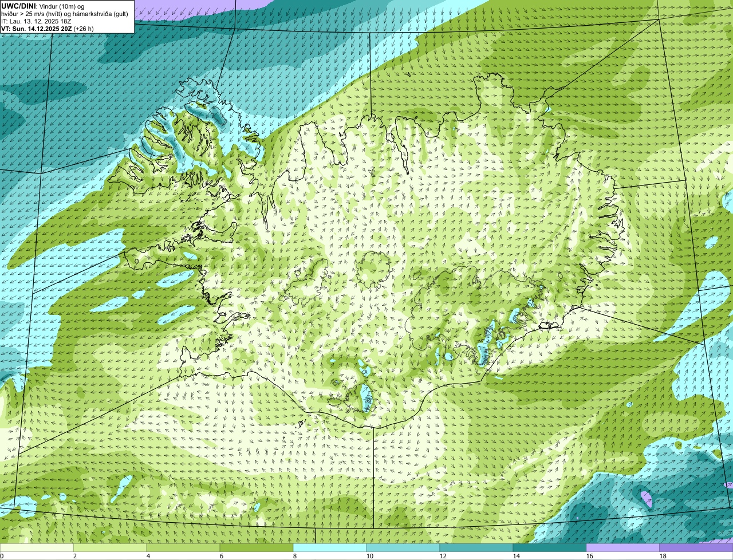The height and width of the screenshot is (560, 733).
Task: Click the 'UWC/DINI: Vindur (10m) og' title line
Action: [x=42, y=6]
